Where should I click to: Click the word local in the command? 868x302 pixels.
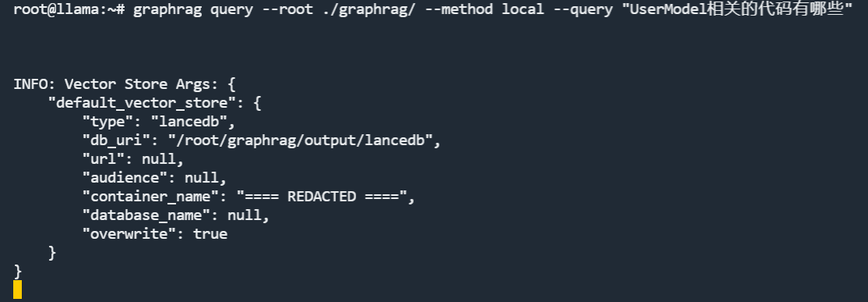523,10
